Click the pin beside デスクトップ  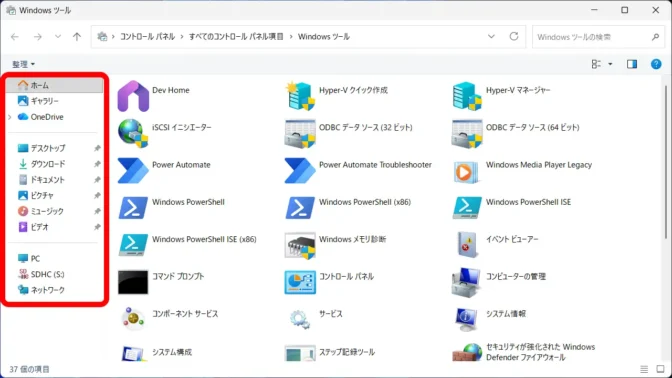(97, 148)
